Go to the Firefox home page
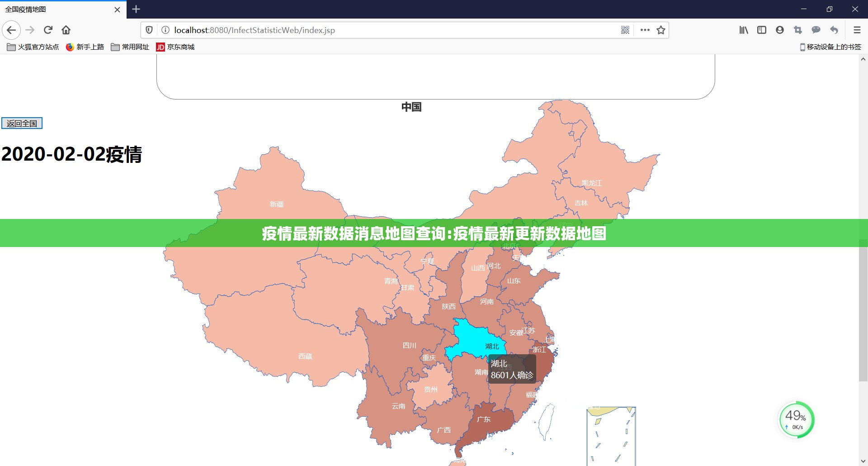Screen dimensions: 868x466 [66, 30]
